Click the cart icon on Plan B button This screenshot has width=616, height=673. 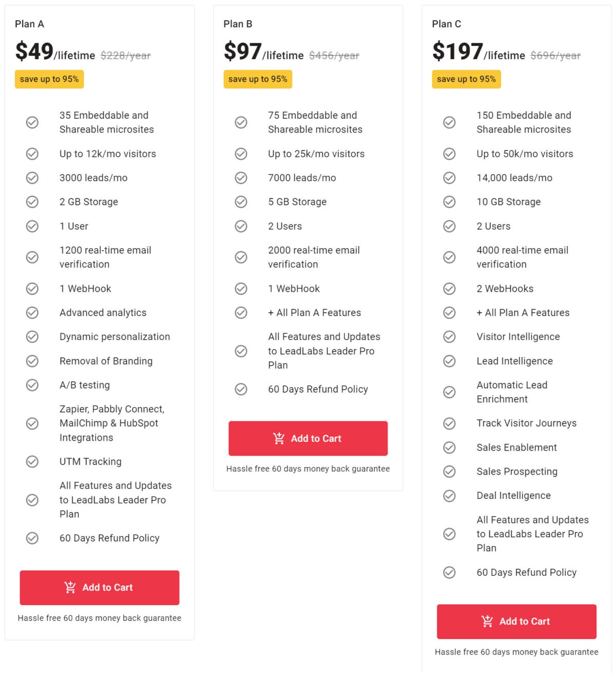pos(279,438)
